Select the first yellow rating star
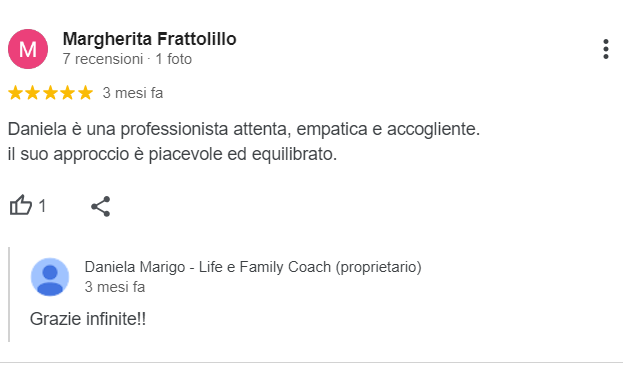Screen dimensions: 623x365 click(x=15, y=93)
